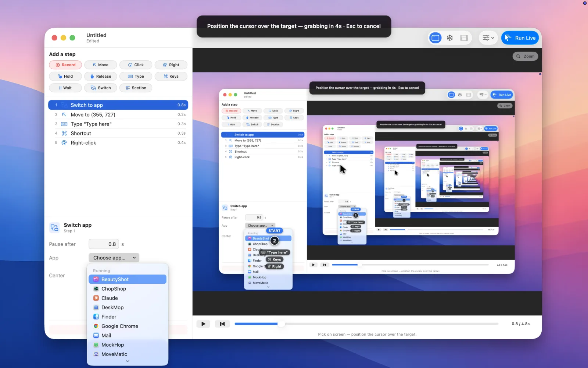Screen dimensions: 588x368
Task: Click the down chevron under the app list
Action: pyautogui.click(x=128, y=361)
